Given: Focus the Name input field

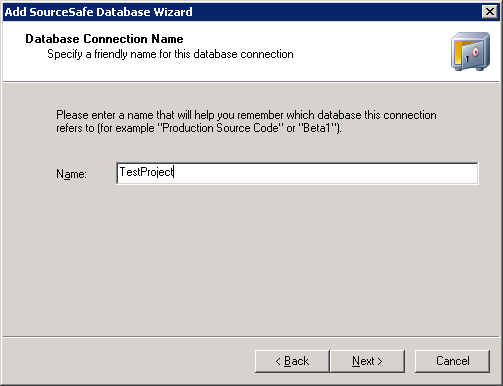Looking at the screenshot, I should pos(297,173).
